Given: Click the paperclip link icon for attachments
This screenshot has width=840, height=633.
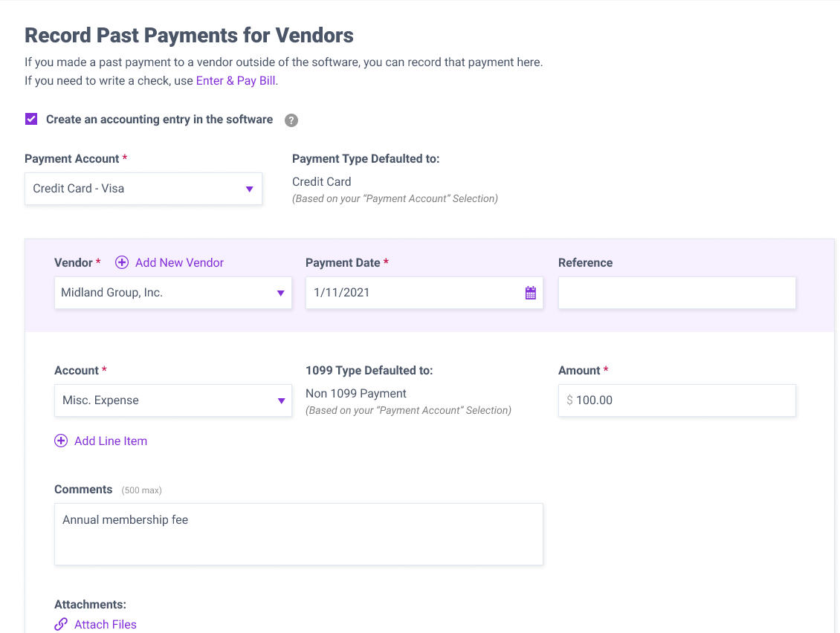Looking at the screenshot, I should 61,624.
